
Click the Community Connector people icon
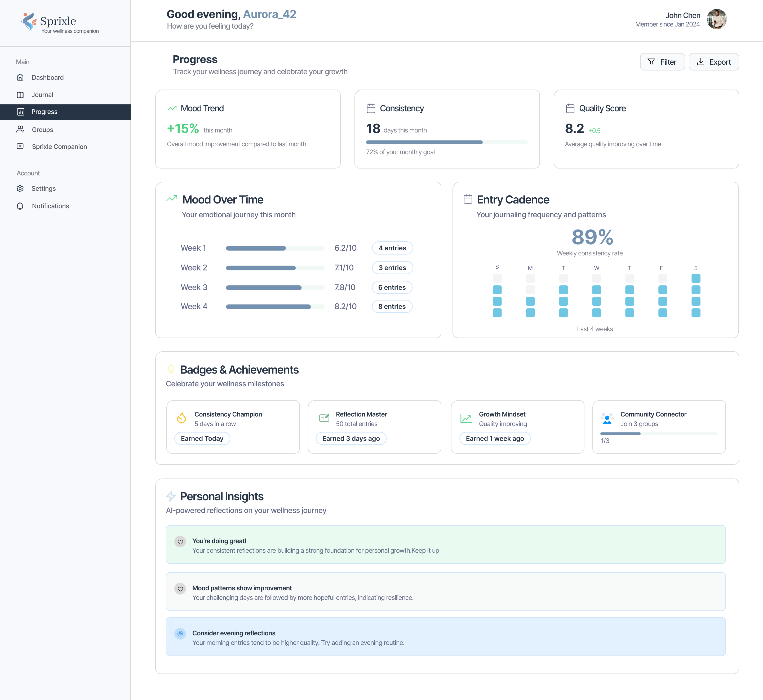click(x=607, y=418)
